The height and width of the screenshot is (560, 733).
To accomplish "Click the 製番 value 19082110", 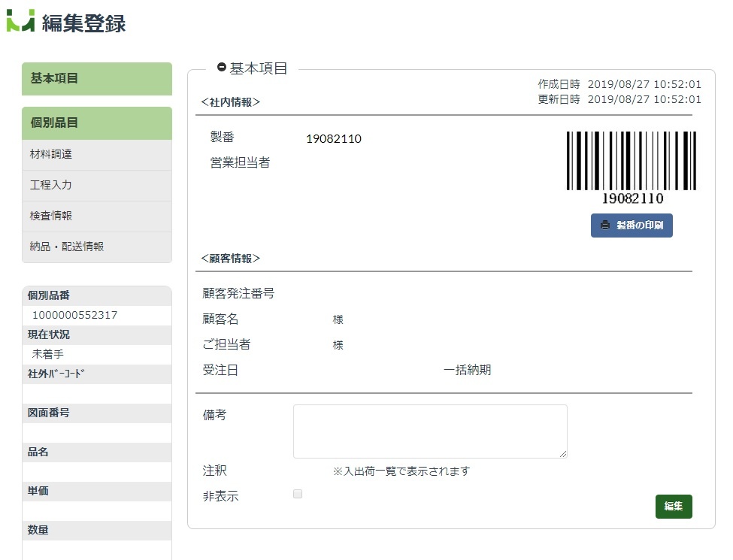I will (334, 139).
